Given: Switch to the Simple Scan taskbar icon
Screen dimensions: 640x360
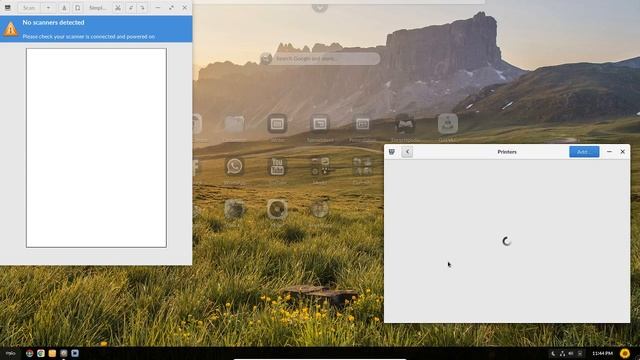Looking at the screenshot, I should (x=75, y=353).
